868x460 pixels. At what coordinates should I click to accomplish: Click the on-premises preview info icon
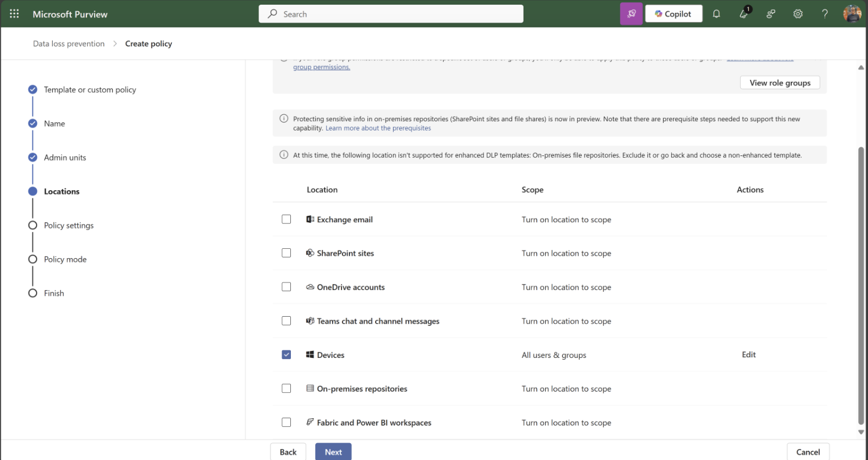pos(284,119)
